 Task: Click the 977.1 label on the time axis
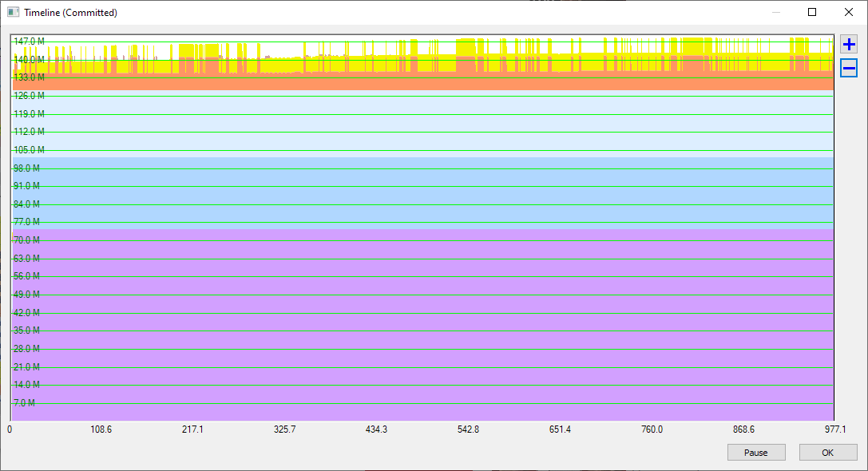point(834,429)
